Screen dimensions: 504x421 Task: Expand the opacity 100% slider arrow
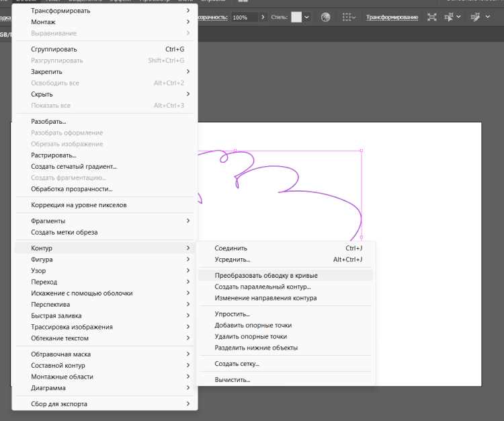pos(263,17)
